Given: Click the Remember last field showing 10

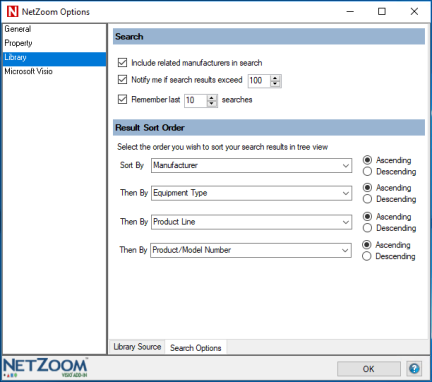Looking at the screenshot, I should point(196,100).
